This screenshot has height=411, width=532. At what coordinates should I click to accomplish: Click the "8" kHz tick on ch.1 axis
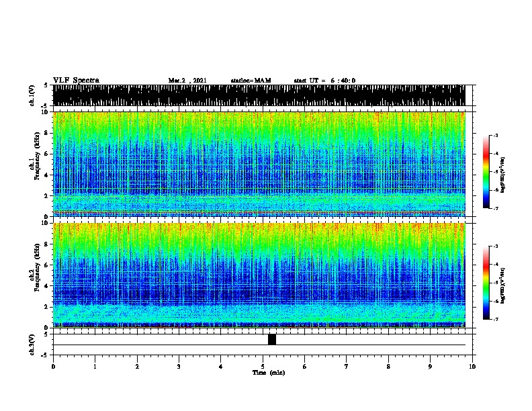coord(46,133)
